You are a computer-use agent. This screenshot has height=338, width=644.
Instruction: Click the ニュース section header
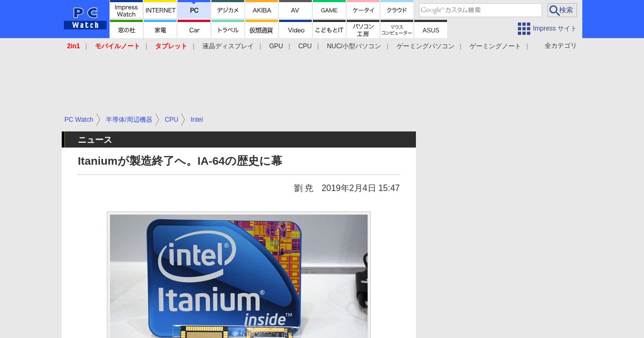click(239, 139)
